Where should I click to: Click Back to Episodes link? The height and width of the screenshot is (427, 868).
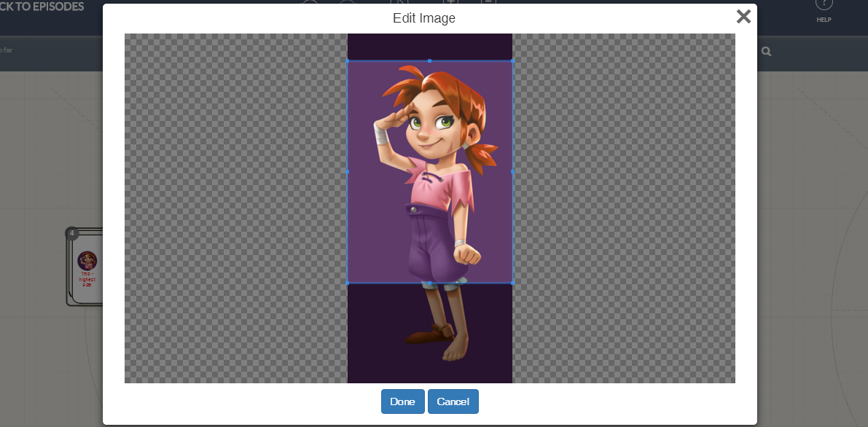coord(42,7)
